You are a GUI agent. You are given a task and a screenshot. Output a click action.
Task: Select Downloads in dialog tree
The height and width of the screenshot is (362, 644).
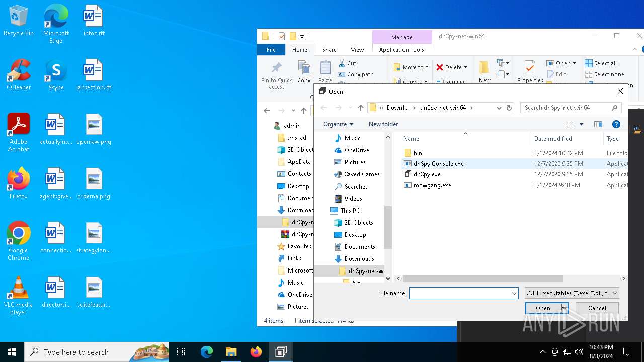[x=359, y=259]
